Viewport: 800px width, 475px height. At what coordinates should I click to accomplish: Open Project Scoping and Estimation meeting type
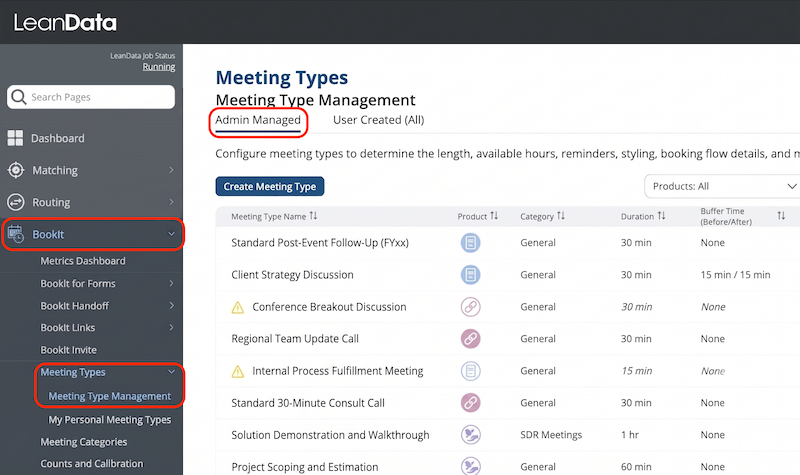[305, 467]
